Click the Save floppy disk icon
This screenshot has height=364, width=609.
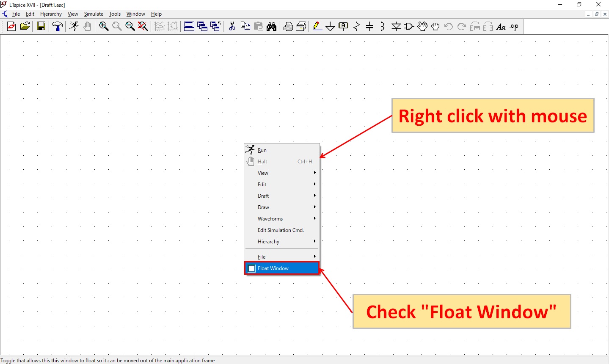click(x=41, y=27)
